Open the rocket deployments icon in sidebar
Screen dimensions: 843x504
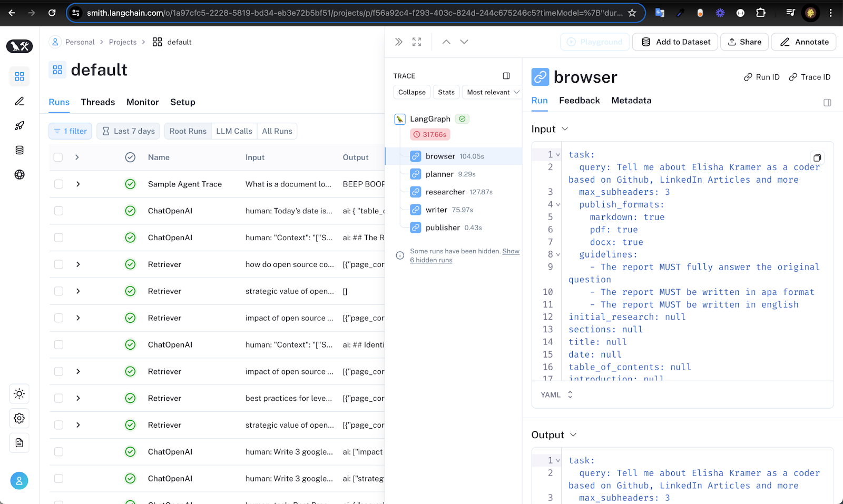[19, 126]
